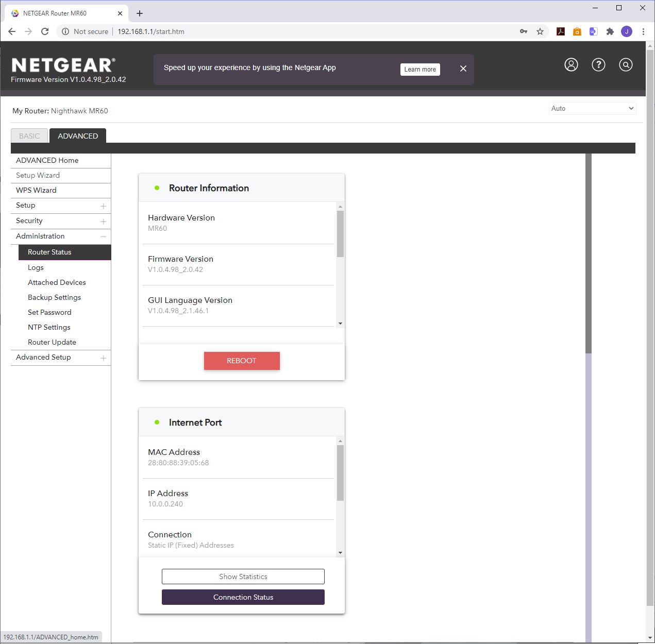Select the IP address value 10.0.0.240

[x=165, y=504]
